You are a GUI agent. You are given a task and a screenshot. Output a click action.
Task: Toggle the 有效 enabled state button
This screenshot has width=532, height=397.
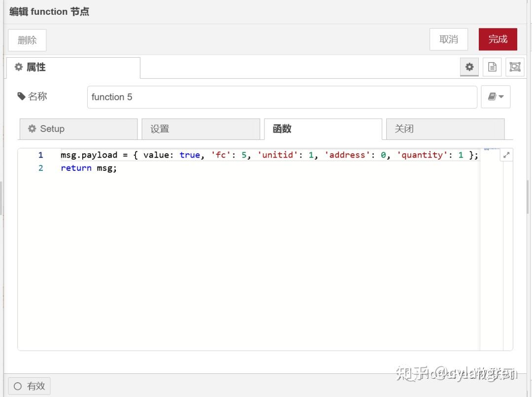point(29,386)
